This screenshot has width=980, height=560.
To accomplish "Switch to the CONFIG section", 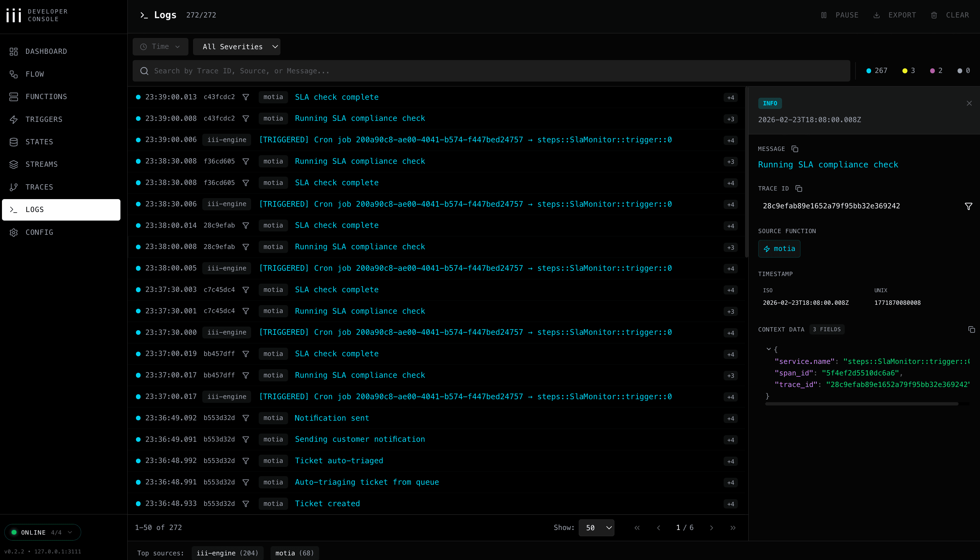I will (40, 232).
